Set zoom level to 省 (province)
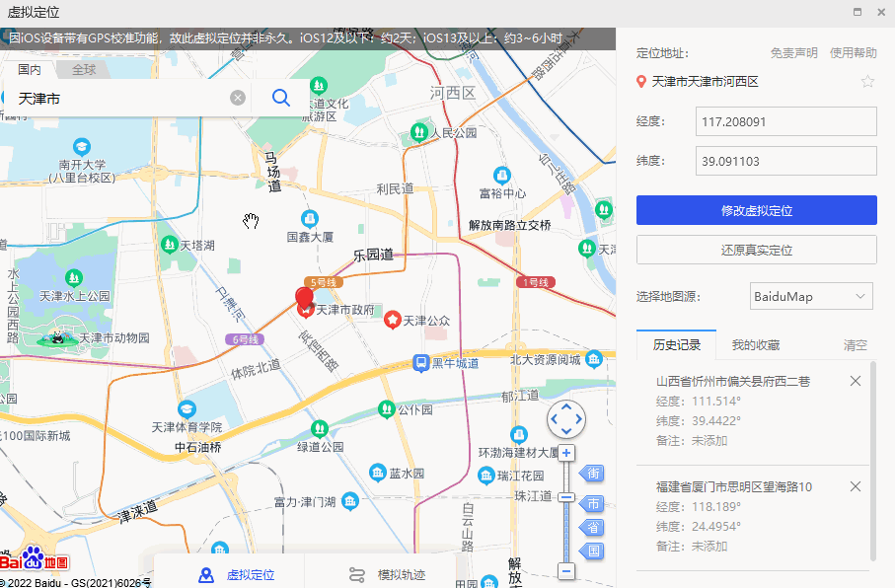The width and height of the screenshot is (895, 588). [x=592, y=528]
